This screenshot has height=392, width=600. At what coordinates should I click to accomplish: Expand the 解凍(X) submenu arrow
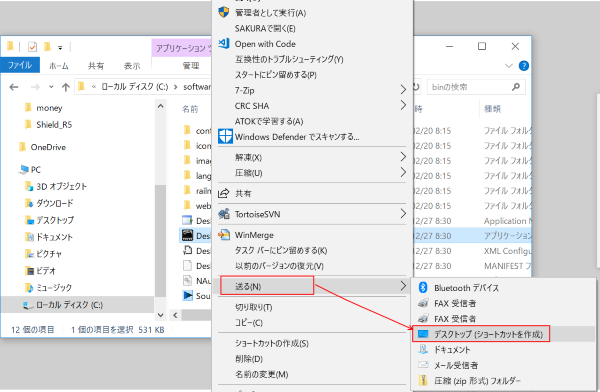pos(403,157)
